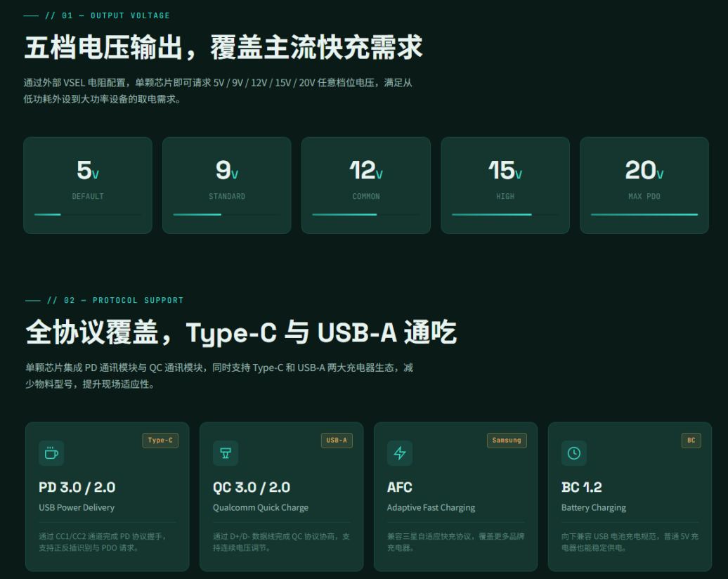Click the COMMON label under 12V
The width and height of the screenshot is (728, 579).
click(366, 197)
